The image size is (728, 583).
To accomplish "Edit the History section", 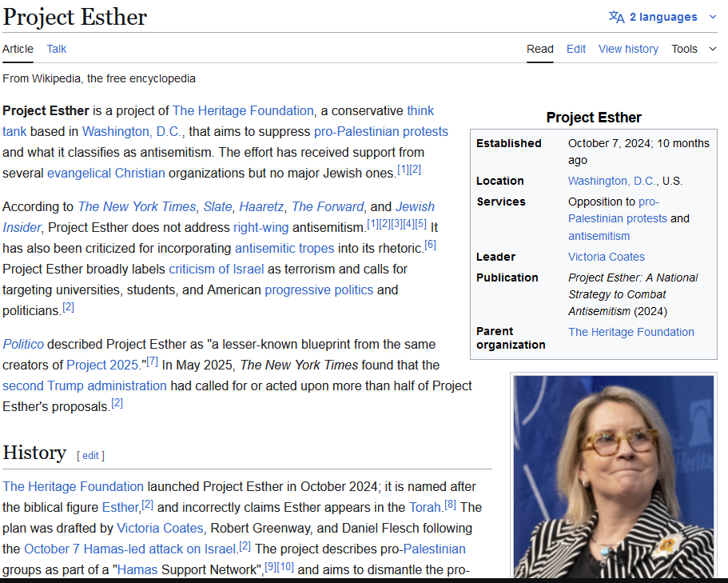I will click(90, 456).
